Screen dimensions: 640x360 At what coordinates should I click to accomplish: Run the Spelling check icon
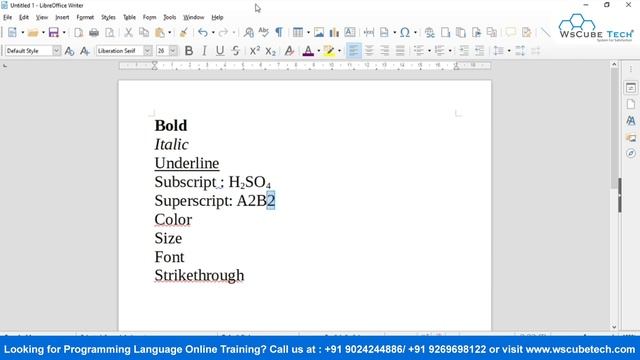pos(264,33)
